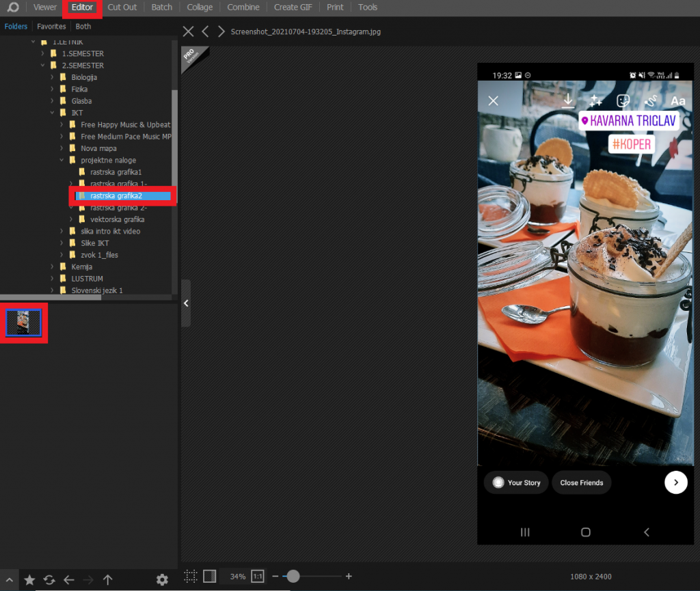Image resolution: width=700 pixels, height=591 pixels.
Task: Expand the Biologija folder
Action: pos(52,77)
